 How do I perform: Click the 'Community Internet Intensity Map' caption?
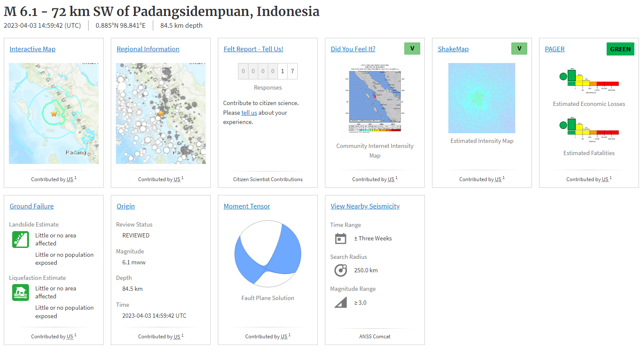pos(375,151)
